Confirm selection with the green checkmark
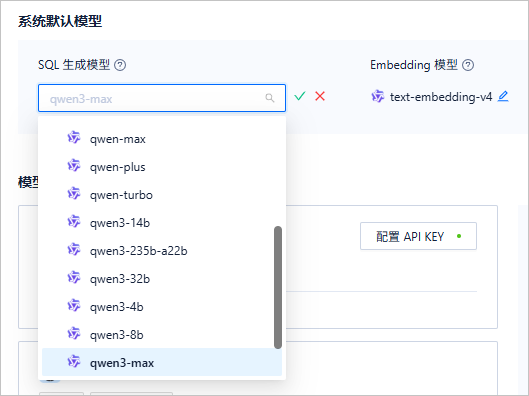The width and height of the screenshot is (529, 396). (x=300, y=96)
